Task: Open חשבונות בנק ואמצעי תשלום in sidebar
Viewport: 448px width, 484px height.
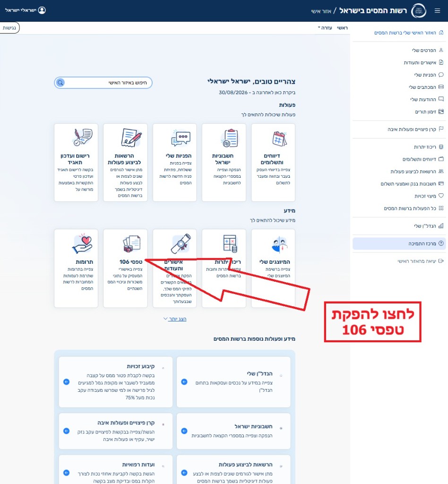Action: 412,184
